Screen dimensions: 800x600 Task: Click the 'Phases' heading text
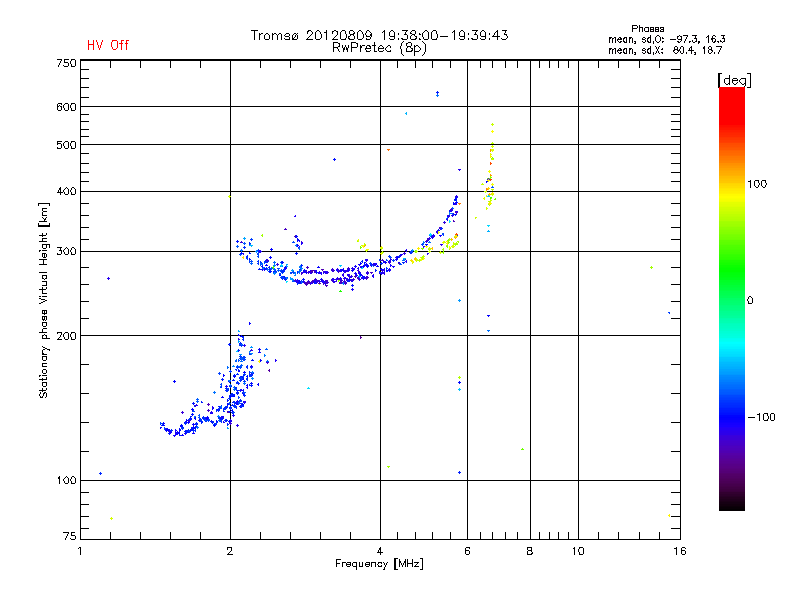tap(647, 29)
